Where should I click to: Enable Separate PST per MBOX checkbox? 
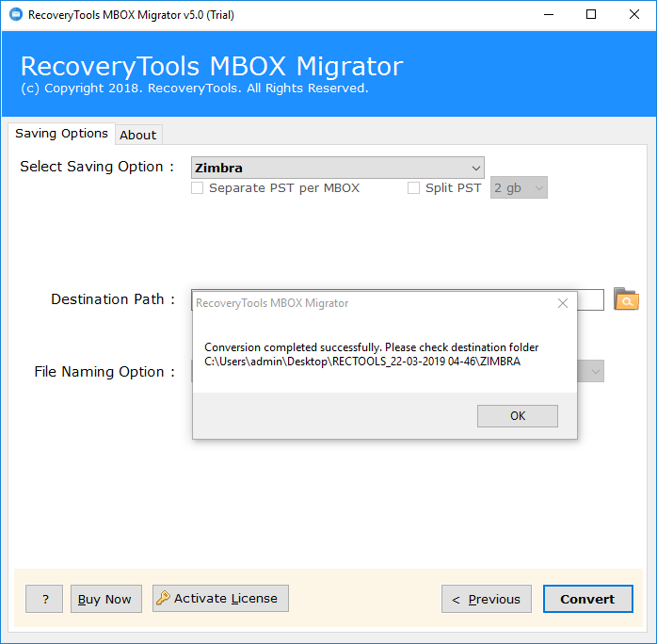click(198, 187)
